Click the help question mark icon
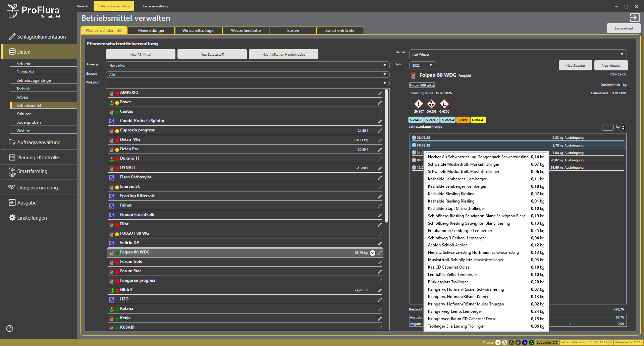This screenshot has height=346, width=644. (x=10, y=329)
